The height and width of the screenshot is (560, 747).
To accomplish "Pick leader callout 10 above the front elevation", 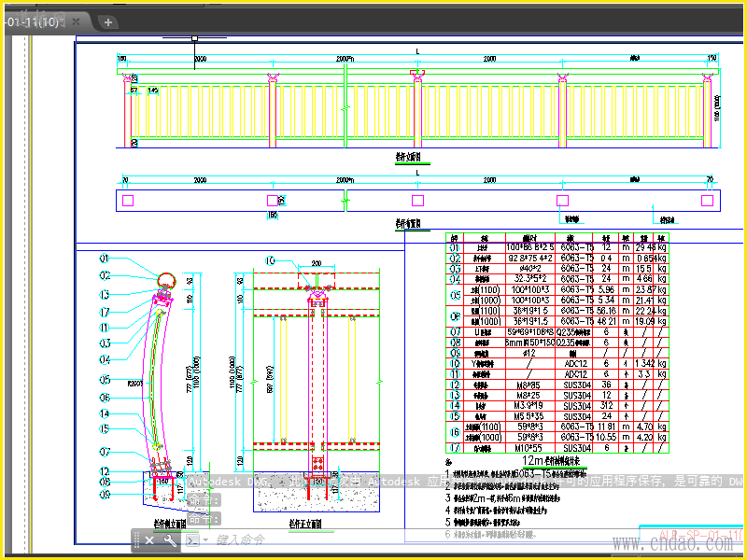I will tap(270, 261).
